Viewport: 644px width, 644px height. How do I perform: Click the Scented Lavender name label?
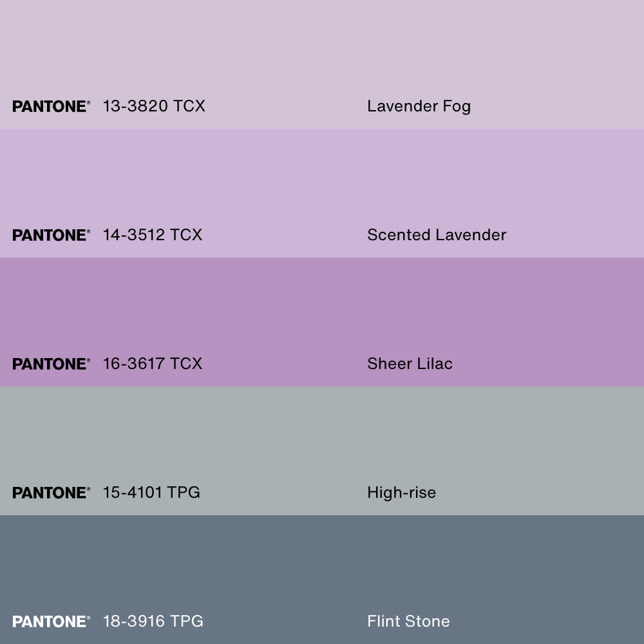click(x=437, y=235)
